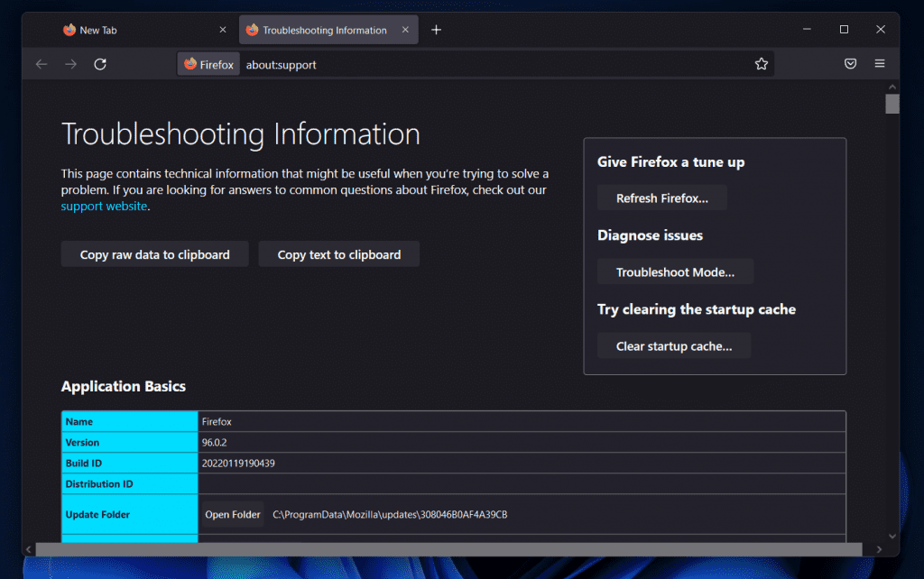Image resolution: width=924 pixels, height=579 pixels.
Task: Click the horizontal scrollbar at the bottom
Action: pyautogui.click(x=451, y=548)
